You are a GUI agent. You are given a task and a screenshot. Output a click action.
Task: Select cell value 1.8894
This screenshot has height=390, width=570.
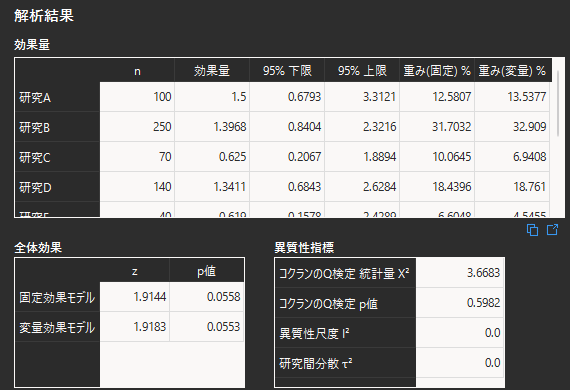click(362, 157)
